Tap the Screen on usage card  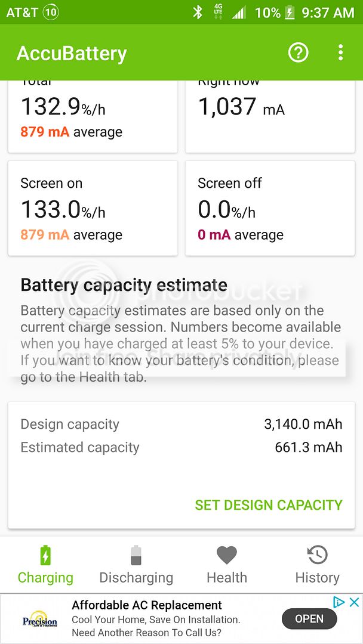point(93,208)
